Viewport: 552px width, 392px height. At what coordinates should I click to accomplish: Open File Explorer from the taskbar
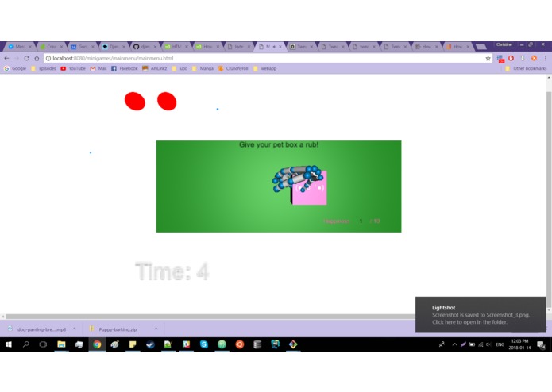[x=61, y=344]
